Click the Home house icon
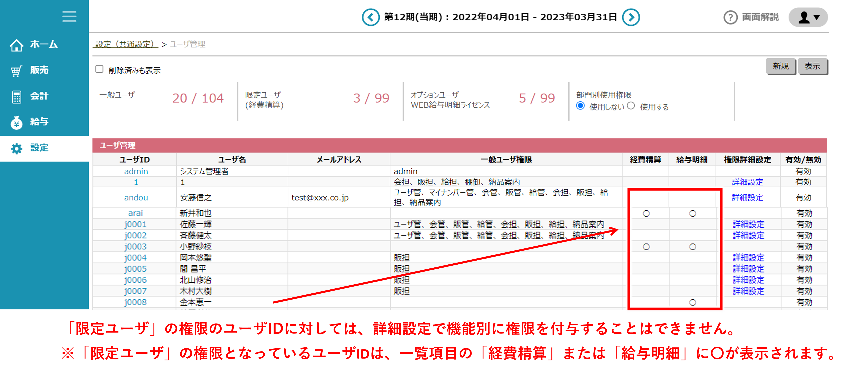Viewport: 868px width, 386px height. pos(17,45)
